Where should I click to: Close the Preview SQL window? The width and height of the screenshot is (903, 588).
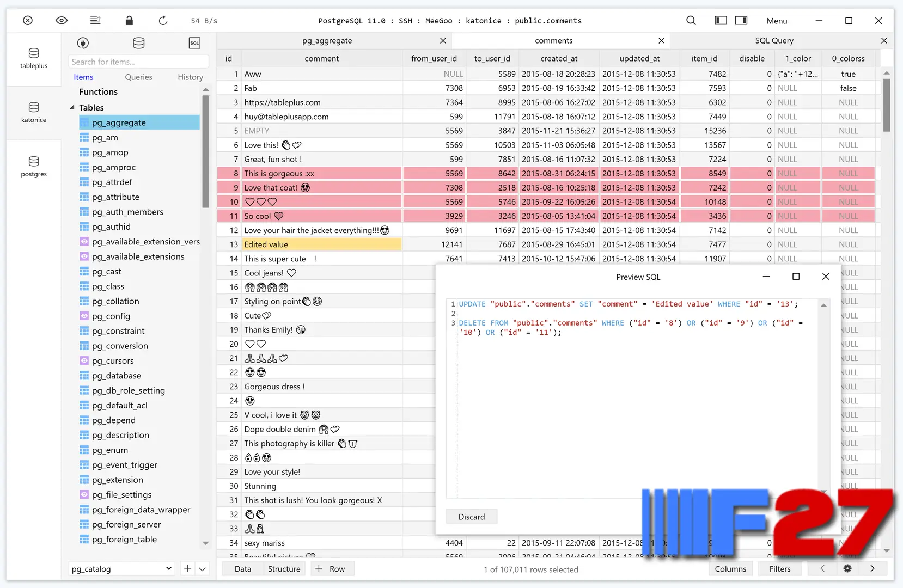coord(826,277)
